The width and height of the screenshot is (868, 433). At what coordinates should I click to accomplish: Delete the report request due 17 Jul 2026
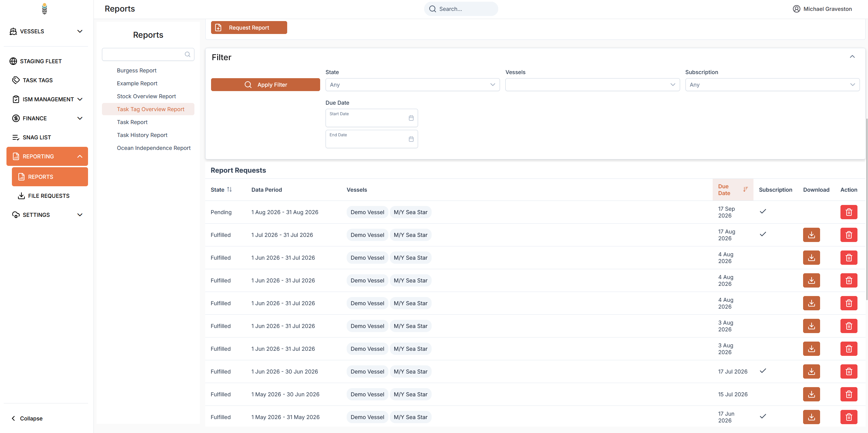pyautogui.click(x=849, y=371)
